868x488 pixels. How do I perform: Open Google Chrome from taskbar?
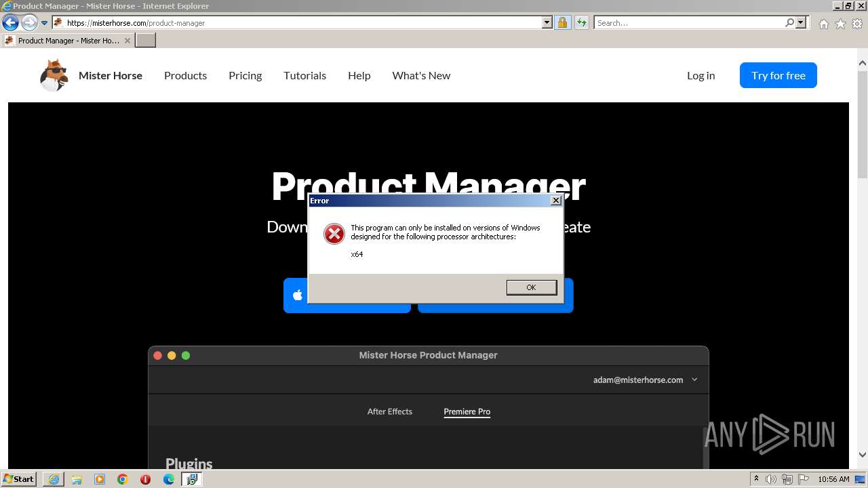[123, 479]
